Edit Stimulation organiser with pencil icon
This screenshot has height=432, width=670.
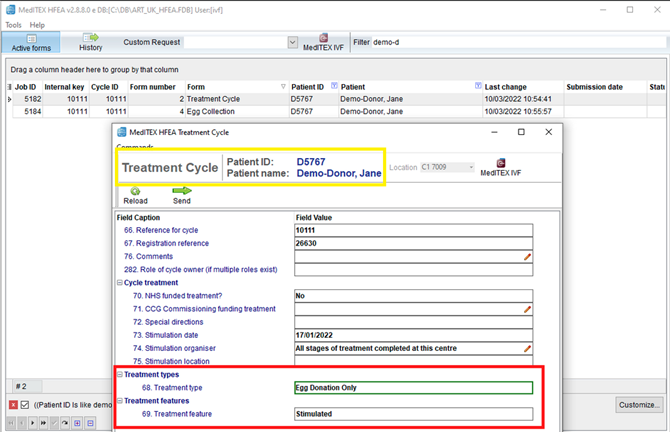coord(527,349)
